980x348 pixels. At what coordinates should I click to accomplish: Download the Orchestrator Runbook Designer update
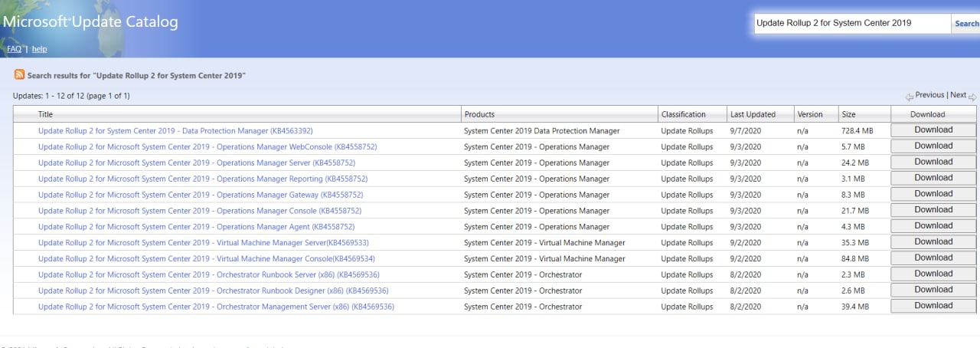coord(933,290)
